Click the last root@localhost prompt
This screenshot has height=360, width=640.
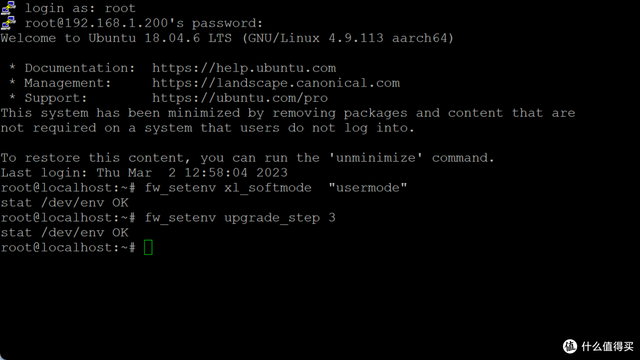pos(68,248)
